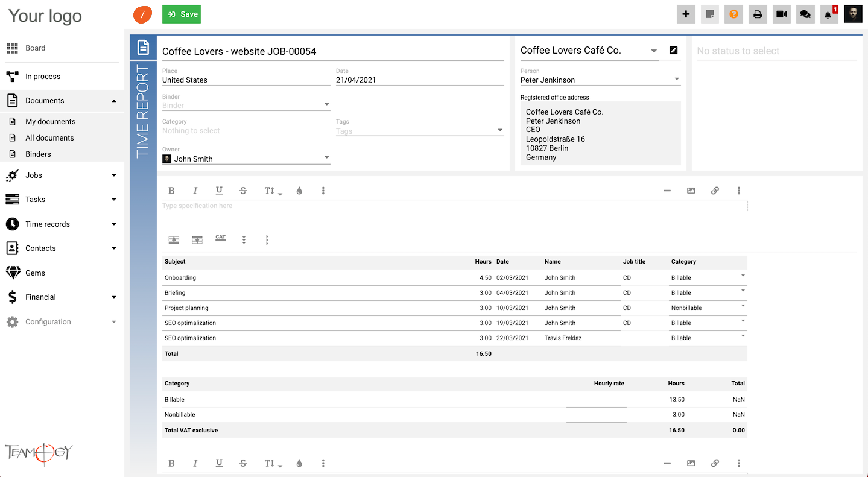Open the notifications bell
Image resolution: width=868 pixels, height=477 pixels.
point(828,14)
